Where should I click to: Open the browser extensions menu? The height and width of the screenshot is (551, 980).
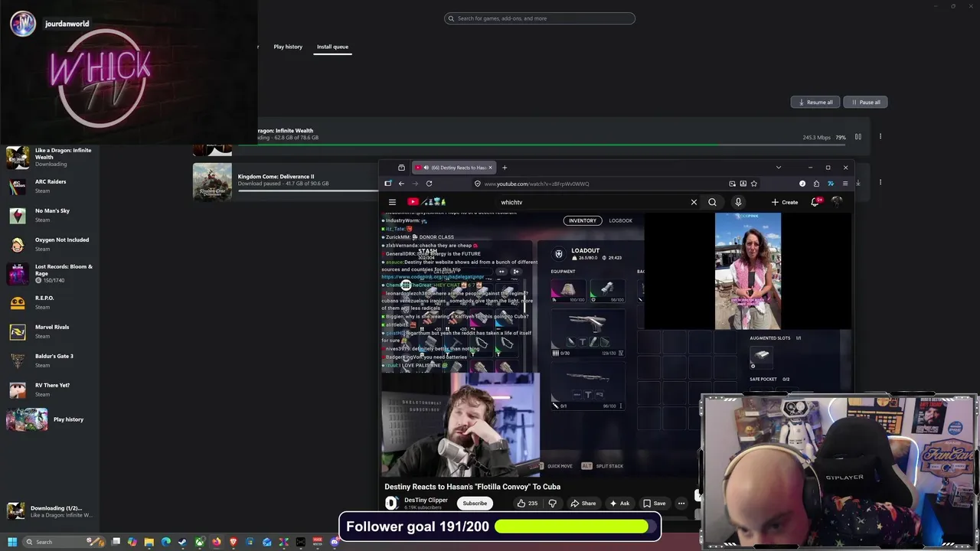click(x=816, y=184)
